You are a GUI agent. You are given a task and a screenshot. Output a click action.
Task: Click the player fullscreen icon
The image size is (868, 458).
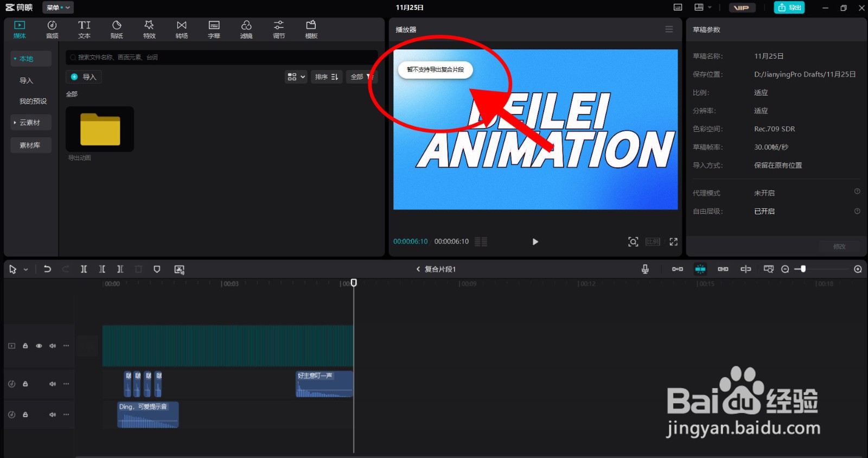point(673,242)
